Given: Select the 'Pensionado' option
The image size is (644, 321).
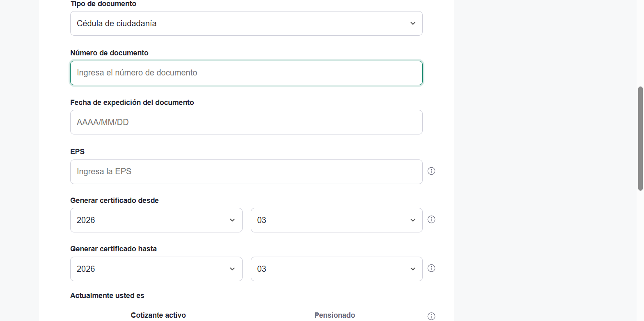Looking at the screenshot, I should (335, 315).
